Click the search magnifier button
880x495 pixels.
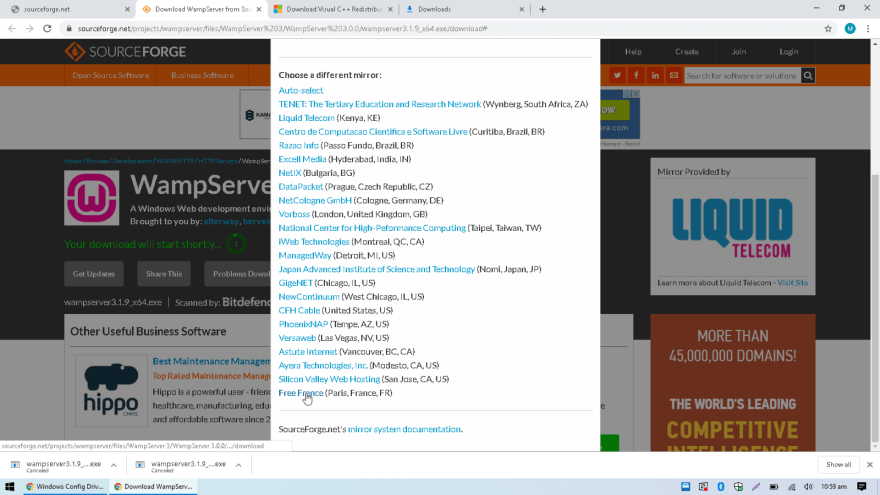[x=808, y=75]
